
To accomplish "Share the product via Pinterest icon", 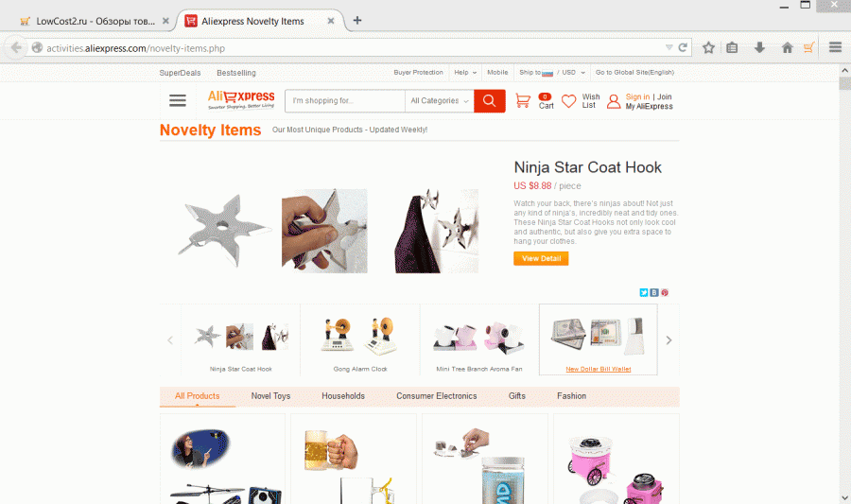I will pyautogui.click(x=665, y=292).
